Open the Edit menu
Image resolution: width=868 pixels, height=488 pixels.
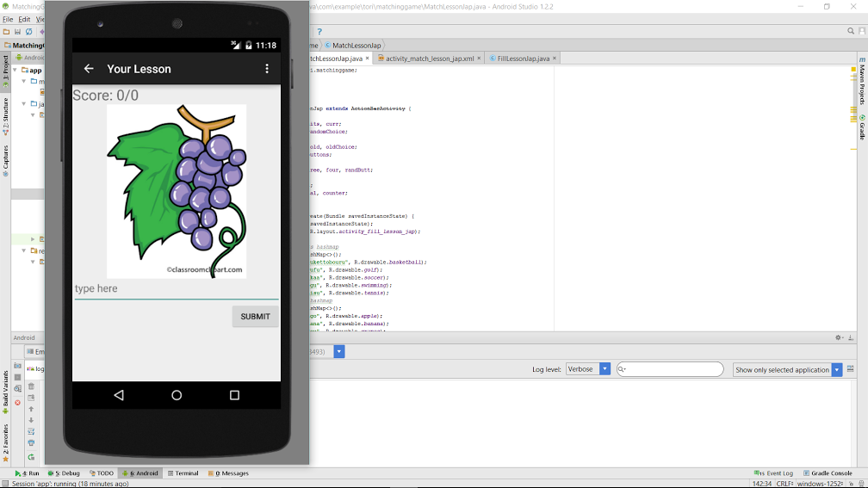(24, 19)
